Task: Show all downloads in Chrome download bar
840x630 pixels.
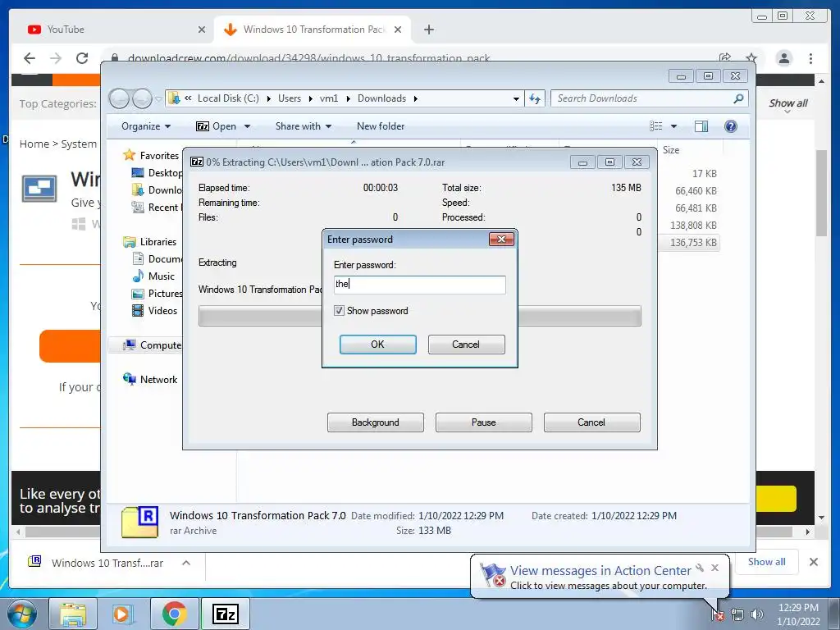Action: coord(766,561)
